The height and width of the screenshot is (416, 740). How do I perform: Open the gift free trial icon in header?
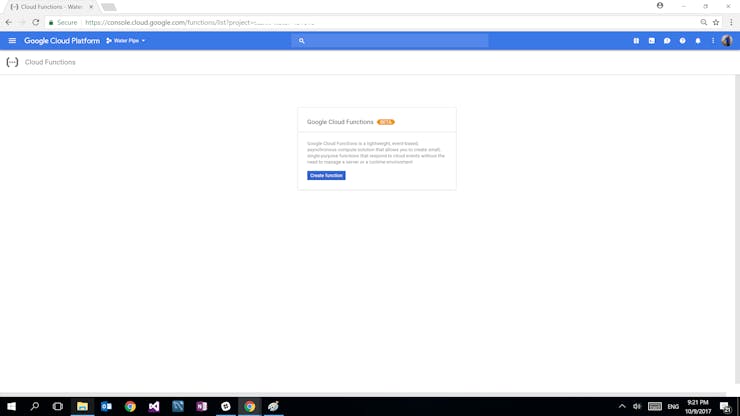click(x=636, y=41)
